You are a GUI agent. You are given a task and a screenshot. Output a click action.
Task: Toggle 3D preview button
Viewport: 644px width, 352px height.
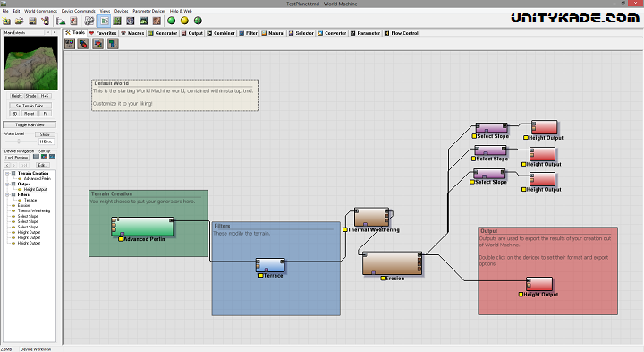tap(14, 114)
